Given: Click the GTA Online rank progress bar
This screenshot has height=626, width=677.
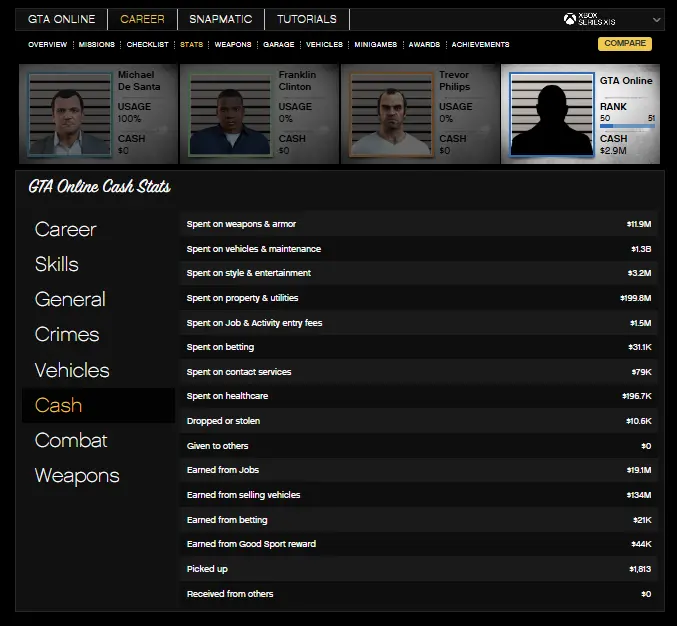Looking at the screenshot, I should [627, 126].
